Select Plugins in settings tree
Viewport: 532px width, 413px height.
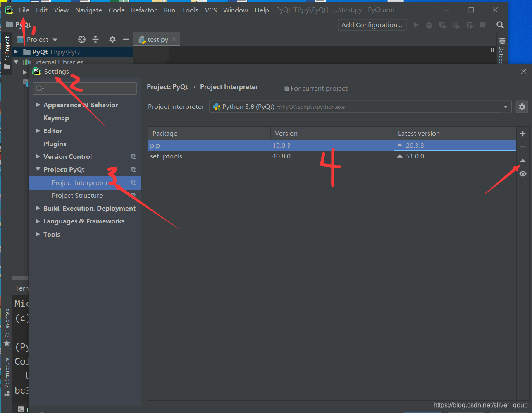[x=55, y=144]
